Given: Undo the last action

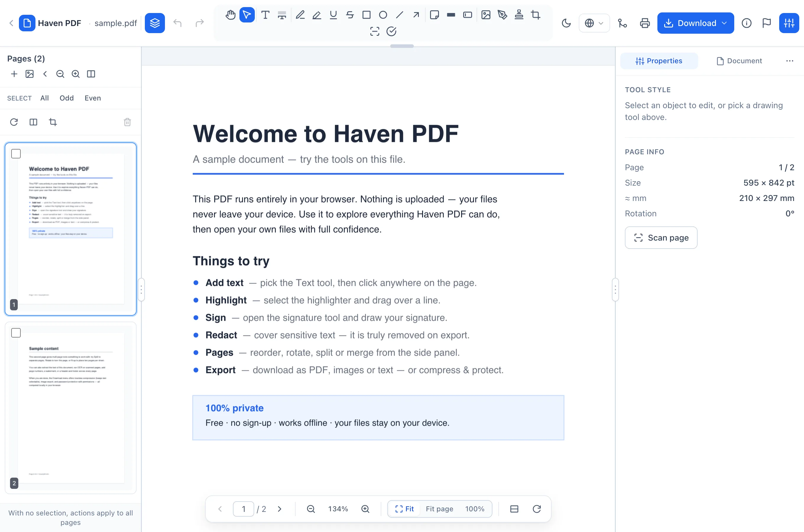Looking at the screenshot, I should [x=177, y=23].
